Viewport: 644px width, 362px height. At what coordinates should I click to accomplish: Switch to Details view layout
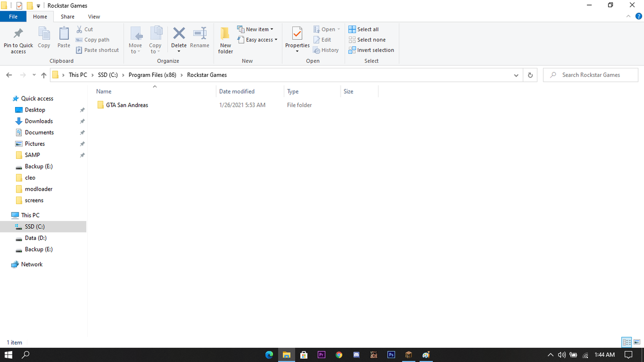click(x=626, y=342)
